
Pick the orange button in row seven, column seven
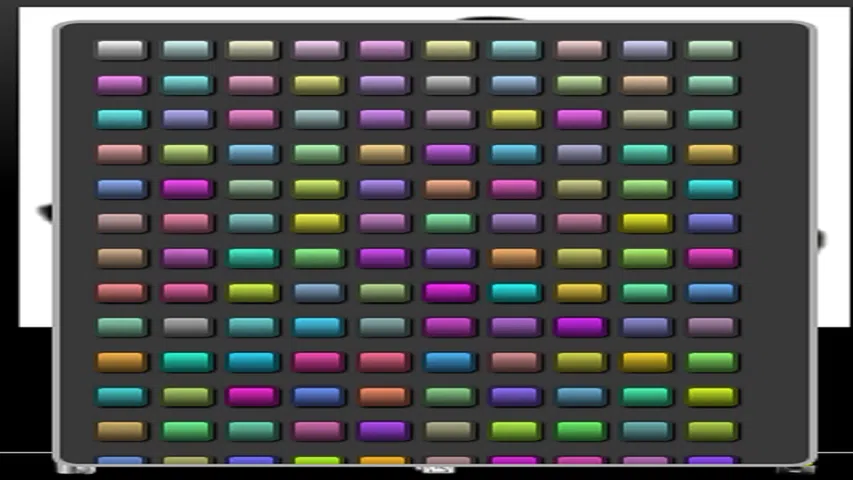point(515,258)
